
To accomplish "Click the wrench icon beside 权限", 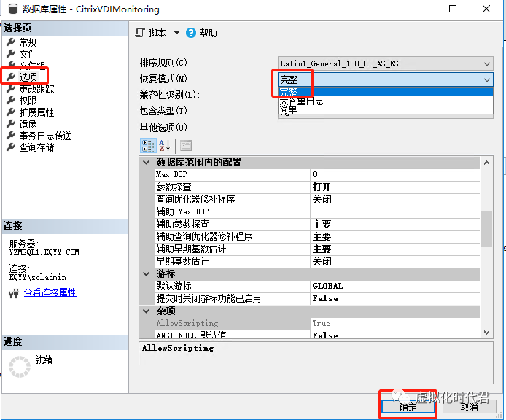I will click(11, 101).
